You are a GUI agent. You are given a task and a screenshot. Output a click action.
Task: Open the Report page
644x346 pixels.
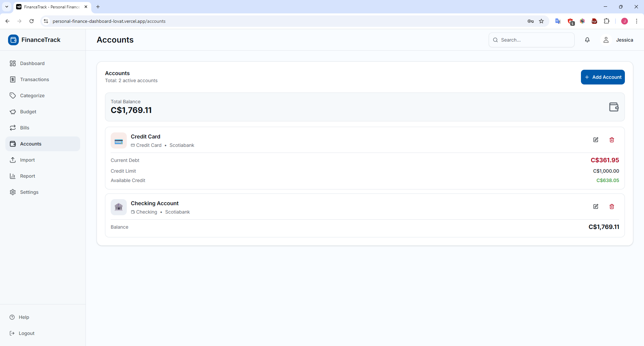[x=28, y=176]
